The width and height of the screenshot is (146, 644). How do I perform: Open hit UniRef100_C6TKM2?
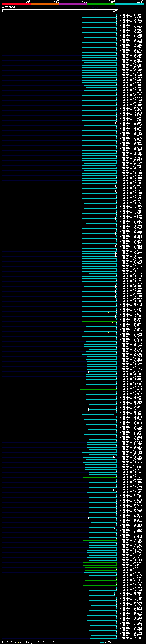click(131, 87)
